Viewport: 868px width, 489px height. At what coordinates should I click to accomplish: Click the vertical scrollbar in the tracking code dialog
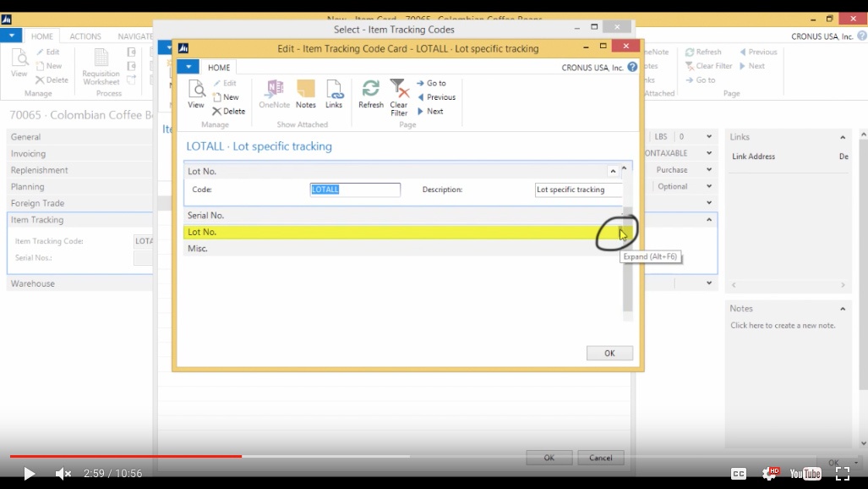point(627,261)
